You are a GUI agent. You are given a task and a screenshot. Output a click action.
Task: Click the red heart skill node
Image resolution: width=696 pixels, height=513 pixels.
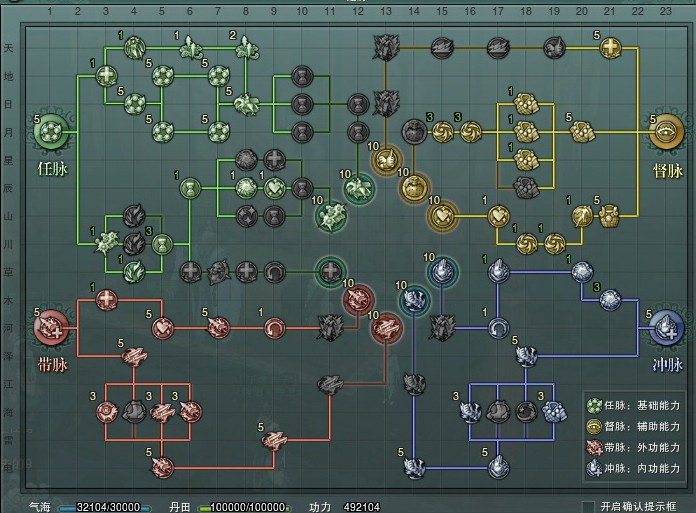[162, 327]
